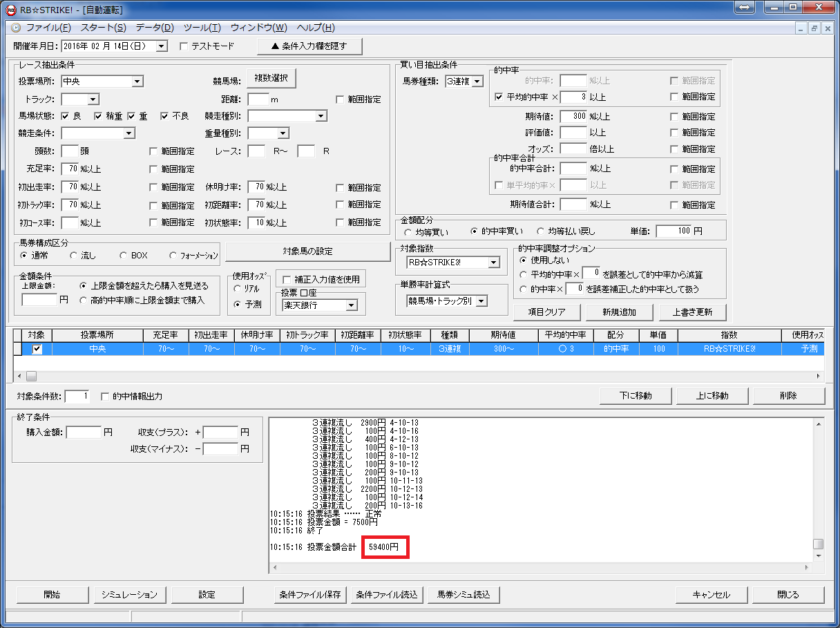Uncheck the 平均的中率 checkbox
This screenshot has width=840, height=628.
499,97
